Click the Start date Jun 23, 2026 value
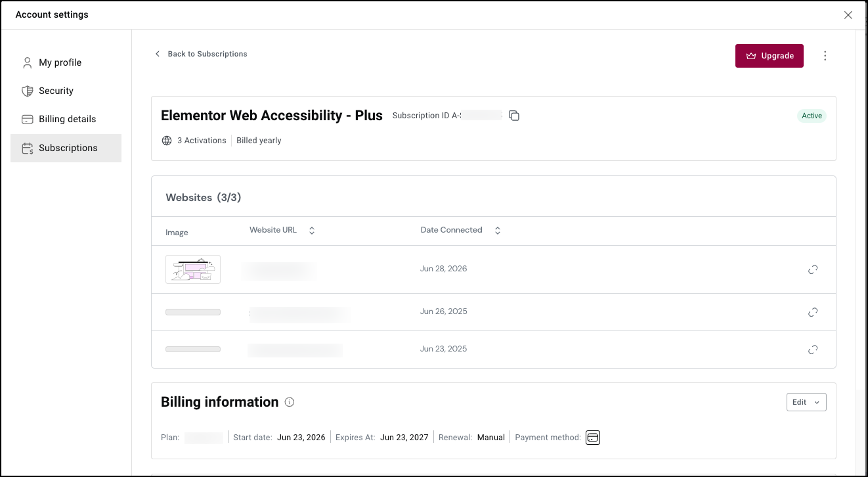 (x=301, y=438)
